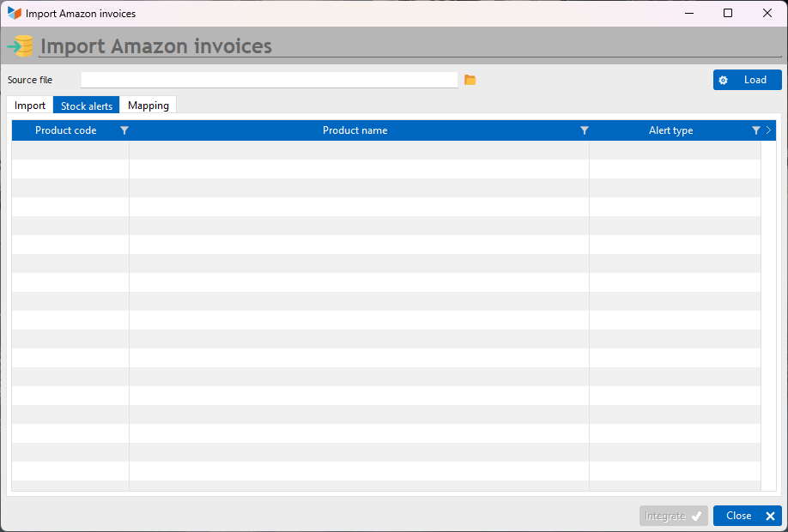Sort by the Product code column header
The width and height of the screenshot is (788, 532).
tap(66, 130)
